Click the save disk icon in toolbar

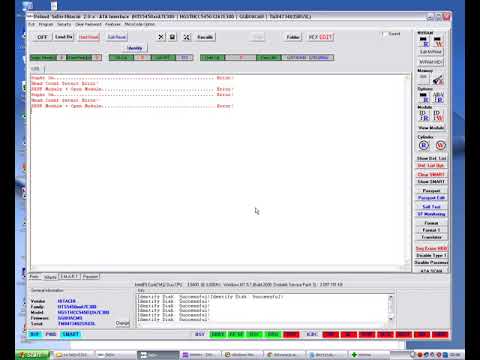click(172, 37)
